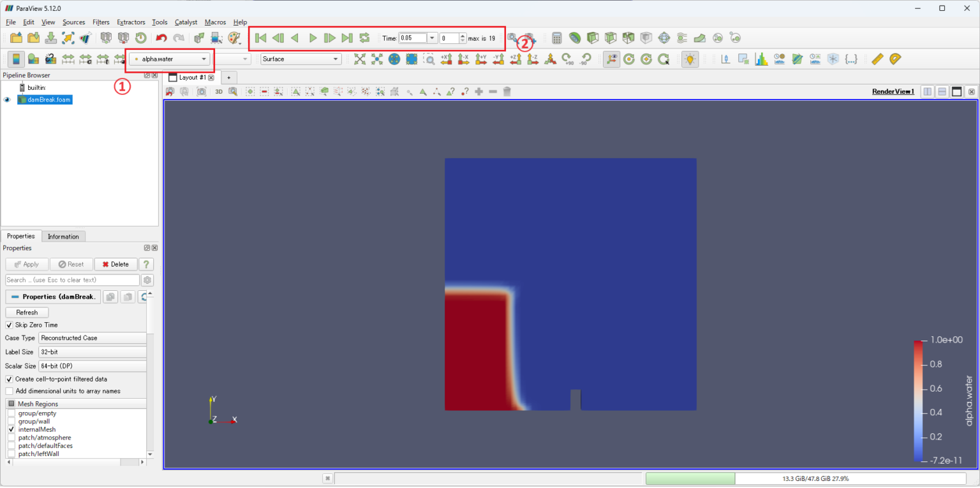The height and width of the screenshot is (488, 980).
Task: Toggle the light kit bulb icon
Action: 689,59
